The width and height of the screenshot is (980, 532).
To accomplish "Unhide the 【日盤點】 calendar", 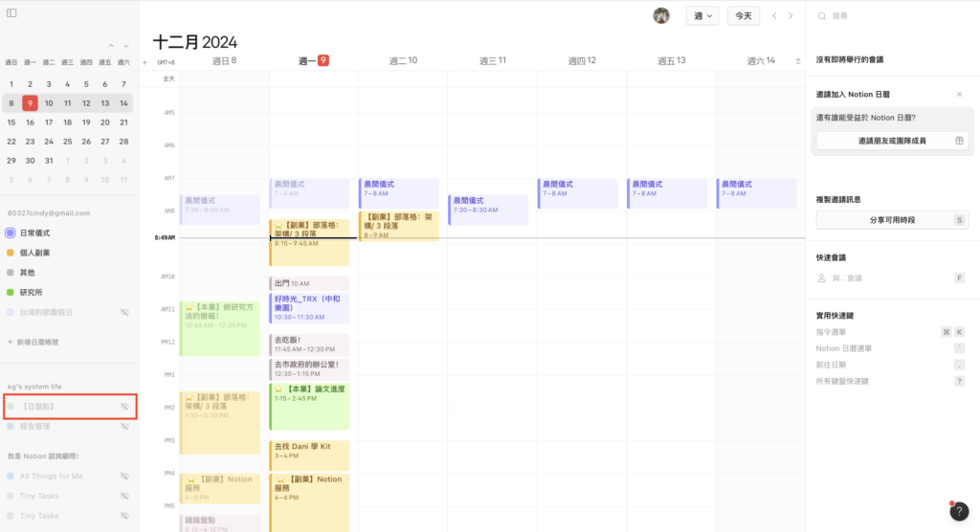I will (x=124, y=407).
